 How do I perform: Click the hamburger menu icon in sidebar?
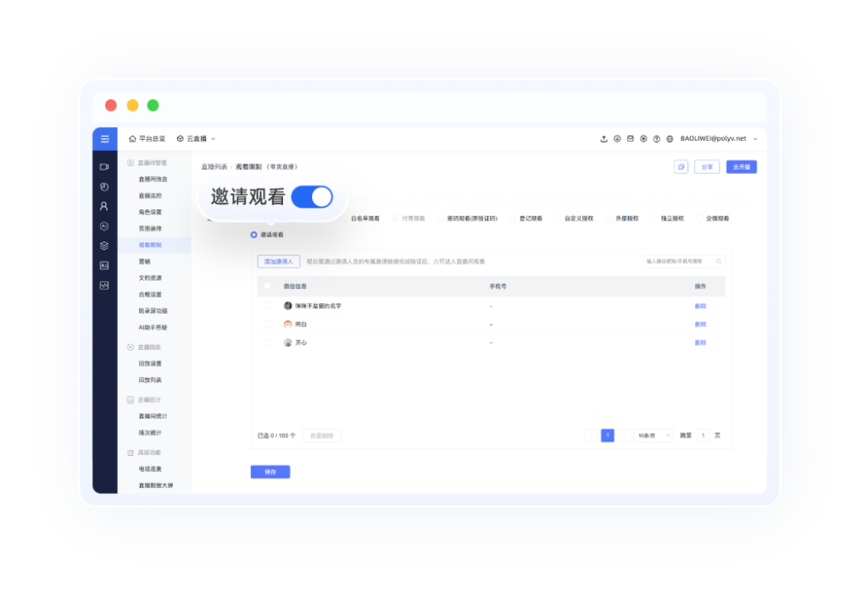click(104, 139)
